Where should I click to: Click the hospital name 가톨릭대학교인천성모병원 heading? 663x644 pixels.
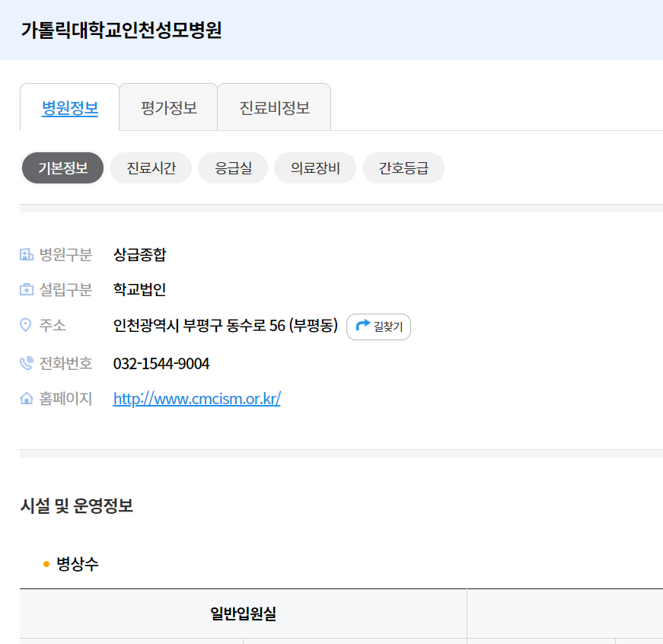121,30
